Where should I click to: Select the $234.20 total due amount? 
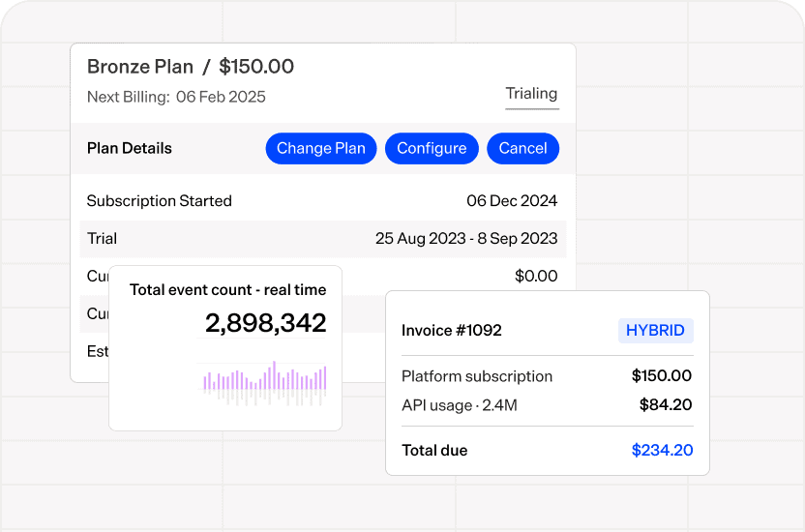(662, 450)
